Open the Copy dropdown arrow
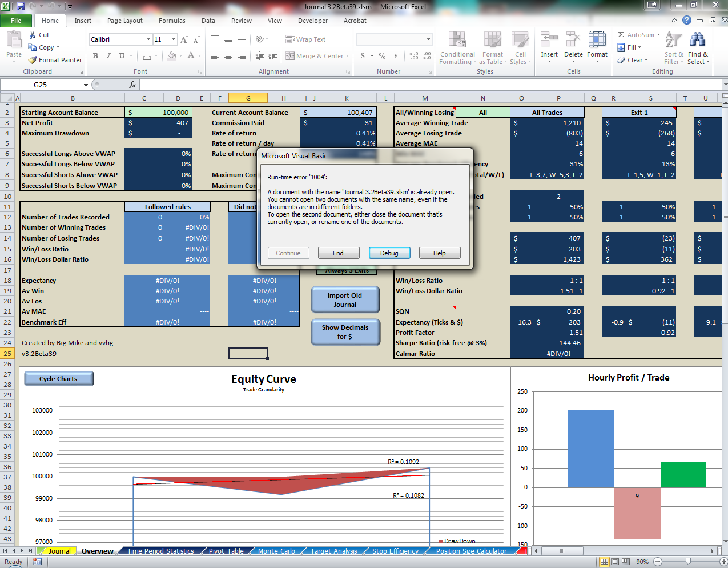This screenshot has height=568, width=728. click(x=58, y=47)
